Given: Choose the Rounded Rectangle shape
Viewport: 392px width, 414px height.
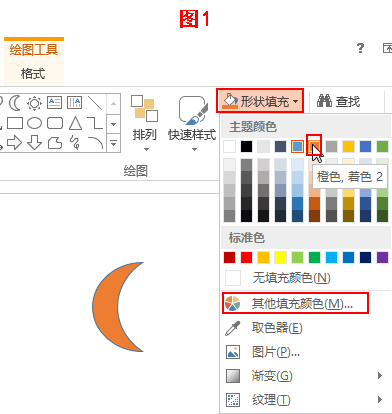Looking at the screenshot, I should [x=55, y=123].
